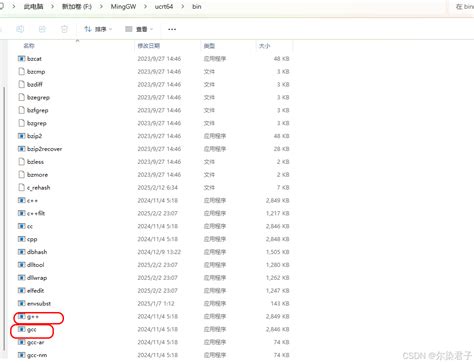The height and width of the screenshot is (364, 474).
Task: Select the file named bzgrep
Action: coord(37,123)
